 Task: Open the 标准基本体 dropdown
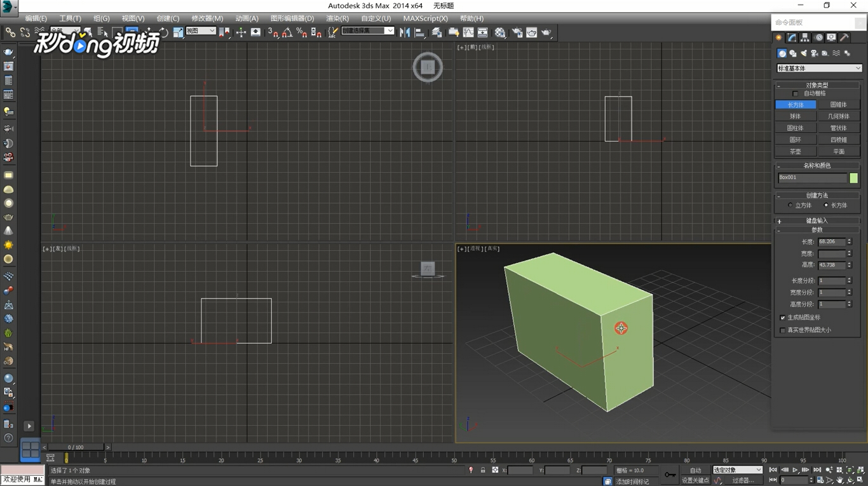[819, 68]
